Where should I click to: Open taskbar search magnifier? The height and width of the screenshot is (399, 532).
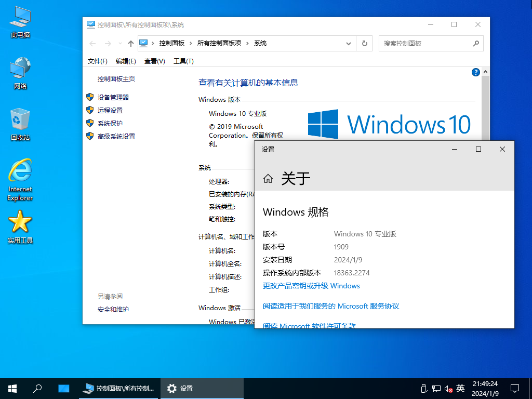[x=37, y=389]
